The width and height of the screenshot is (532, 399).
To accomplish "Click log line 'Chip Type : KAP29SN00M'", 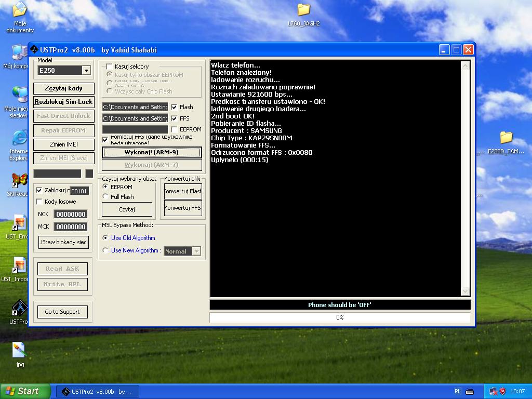I will [x=251, y=138].
